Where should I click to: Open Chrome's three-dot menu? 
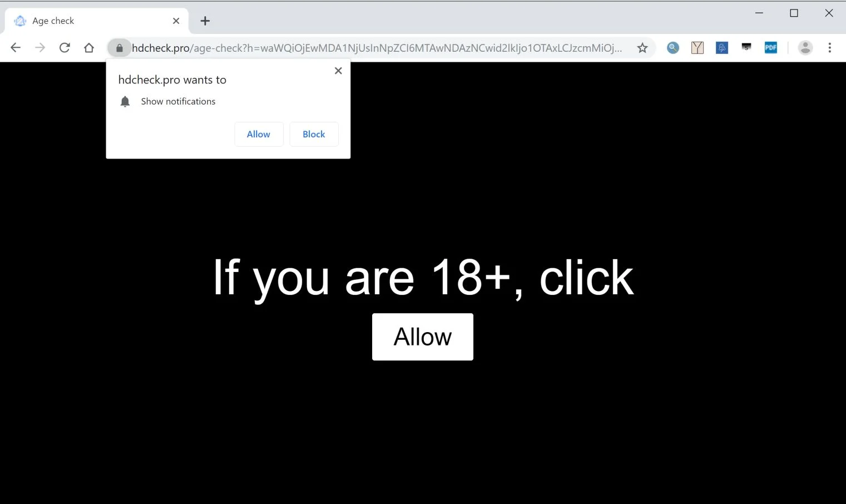click(x=830, y=48)
